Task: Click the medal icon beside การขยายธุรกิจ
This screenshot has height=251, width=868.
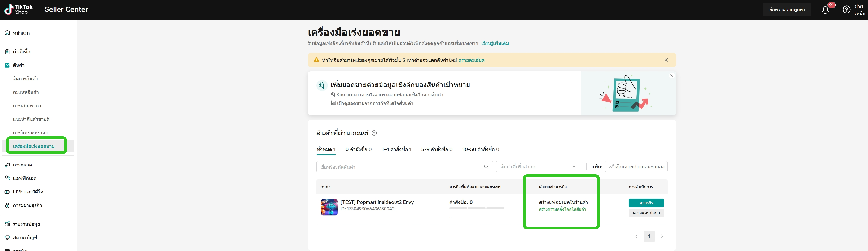Action: [x=7, y=206]
